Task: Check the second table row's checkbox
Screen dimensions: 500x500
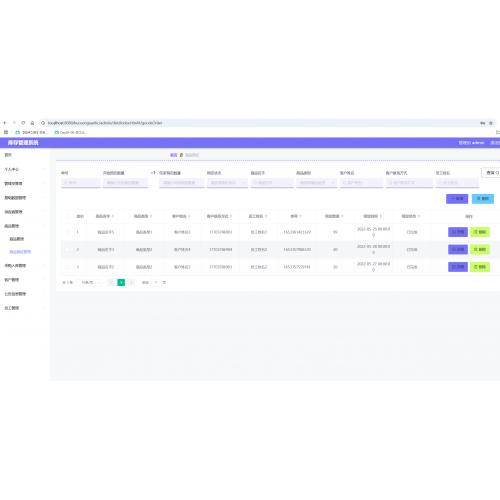Action: point(68,249)
